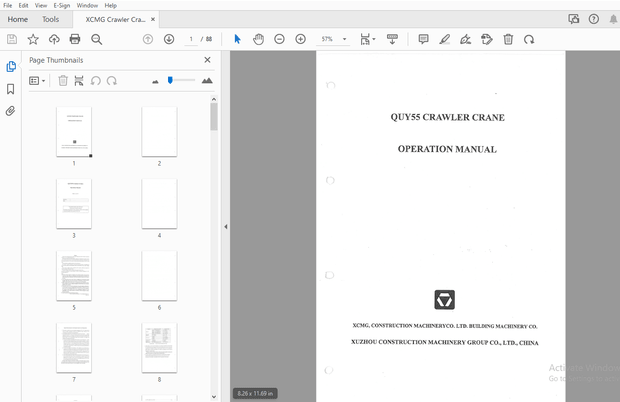
Task: Switch to the Home tab
Action: pyautogui.click(x=17, y=19)
